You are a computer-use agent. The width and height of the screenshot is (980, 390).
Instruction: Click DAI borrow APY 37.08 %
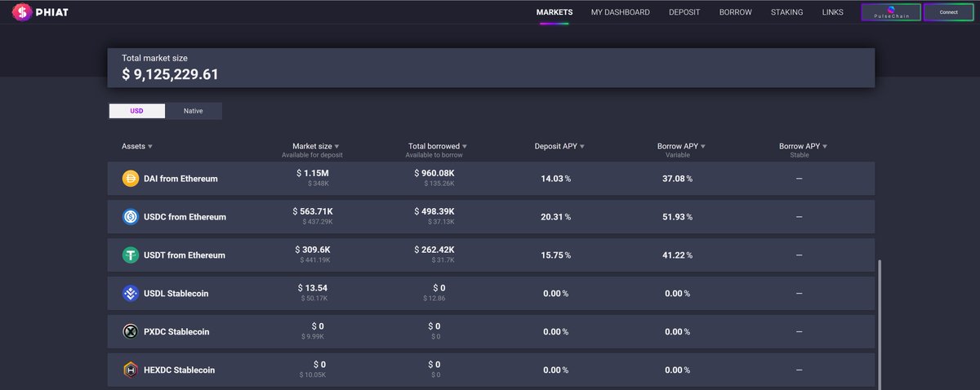(678, 178)
